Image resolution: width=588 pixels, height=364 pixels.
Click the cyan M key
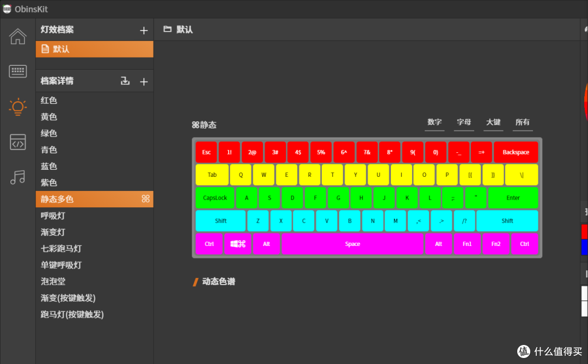pyautogui.click(x=395, y=221)
